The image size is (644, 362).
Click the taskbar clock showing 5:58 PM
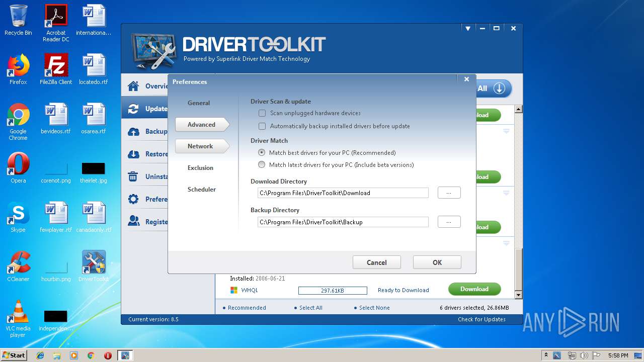[x=618, y=355]
